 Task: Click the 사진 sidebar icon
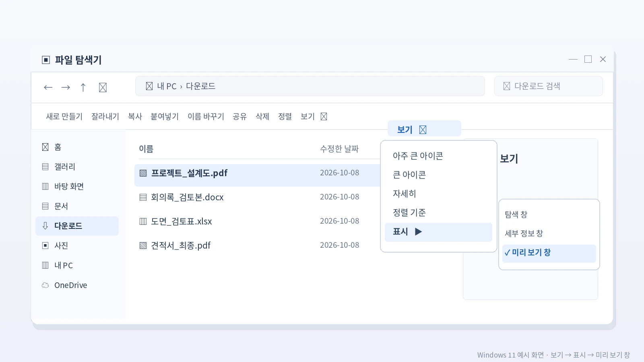tap(45, 246)
